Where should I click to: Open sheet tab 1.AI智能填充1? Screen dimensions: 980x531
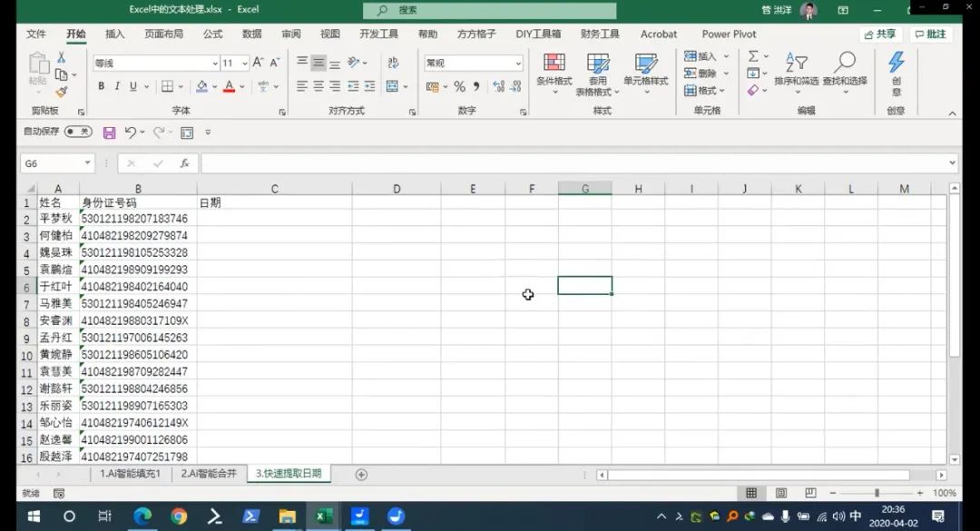pos(130,474)
